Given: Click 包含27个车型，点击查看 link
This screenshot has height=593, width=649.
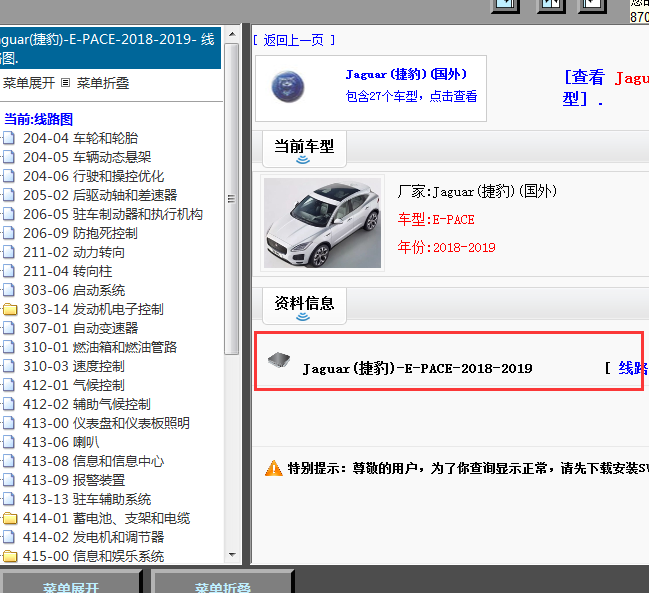Looking at the screenshot, I should [x=411, y=96].
